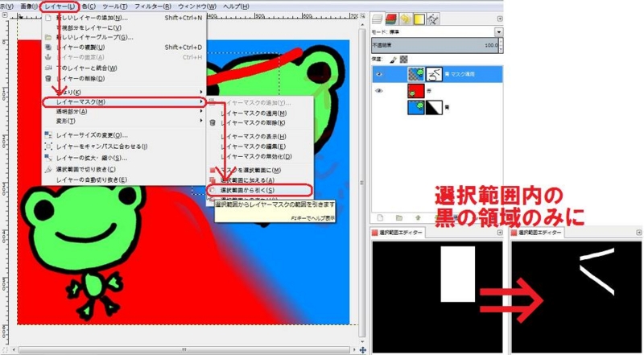Choose 可視部分をレイヤーに(V) menu entry
The width and height of the screenshot is (644, 355).
[x=124, y=27]
